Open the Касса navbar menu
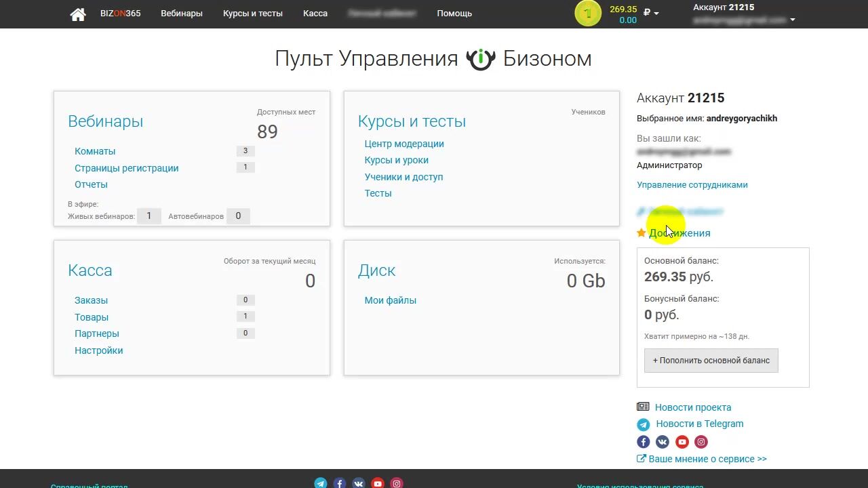Screen dimensions: 868x488 tap(315, 14)
